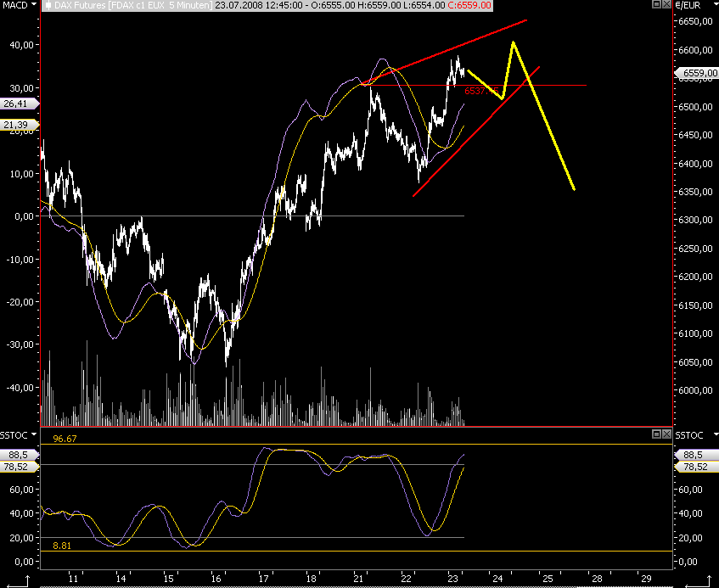This screenshot has height=588, width=719.
Task: Click the DAX Futures chart title bar
Action: pyautogui.click(x=267, y=5)
